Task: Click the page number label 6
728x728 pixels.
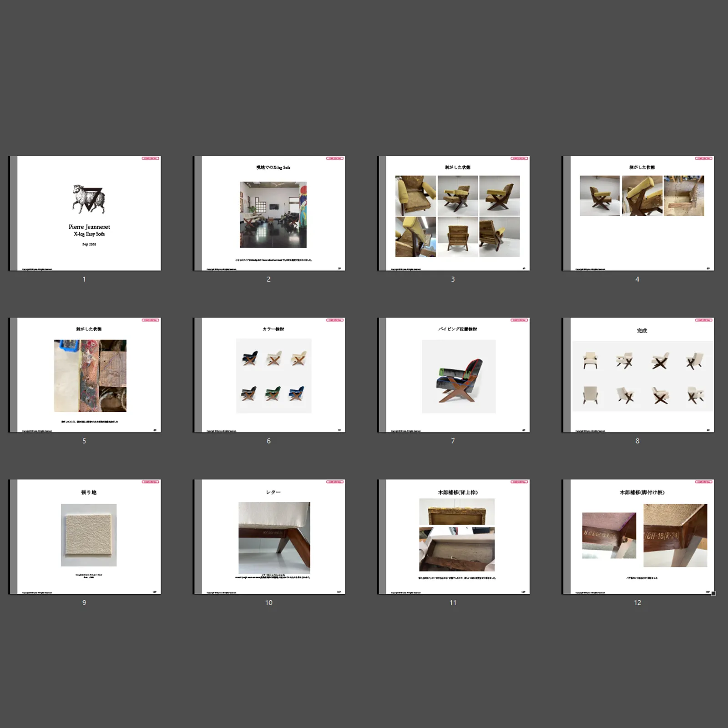Action: point(268,441)
